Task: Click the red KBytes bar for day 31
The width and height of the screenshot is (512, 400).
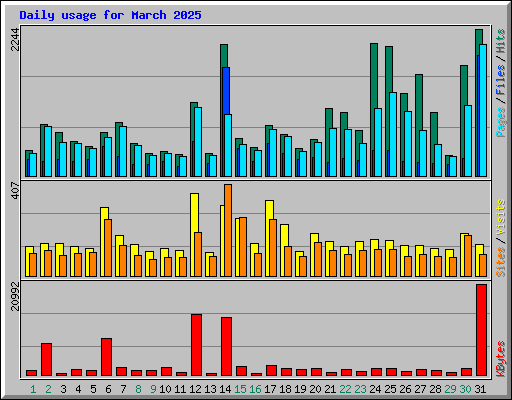Action: pyautogui.click(x=481, y=330)
